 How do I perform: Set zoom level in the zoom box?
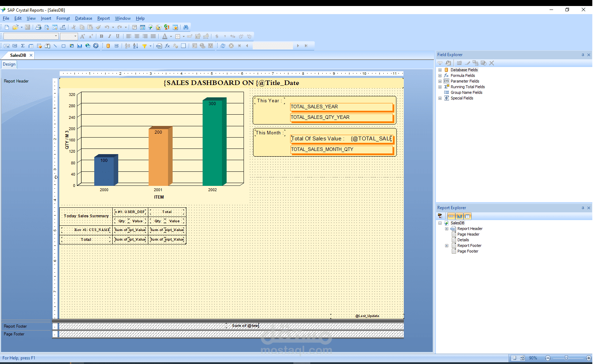[x=533, y=358]
